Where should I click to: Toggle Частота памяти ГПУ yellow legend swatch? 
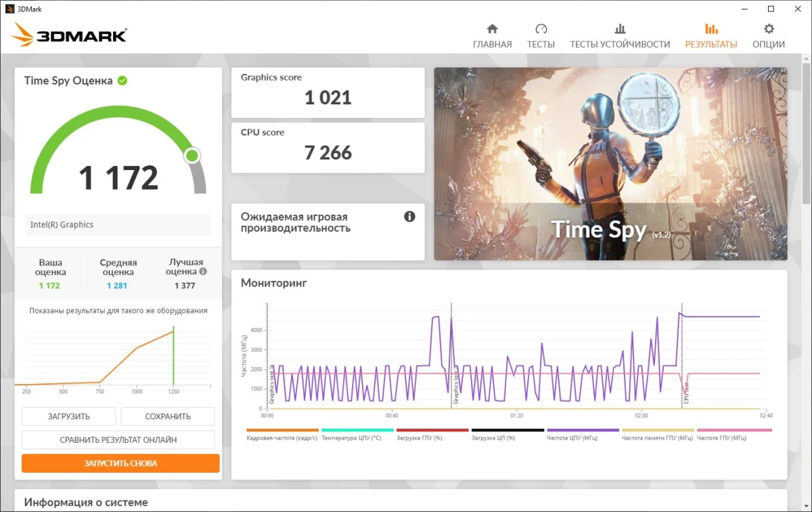pos(658,430)
